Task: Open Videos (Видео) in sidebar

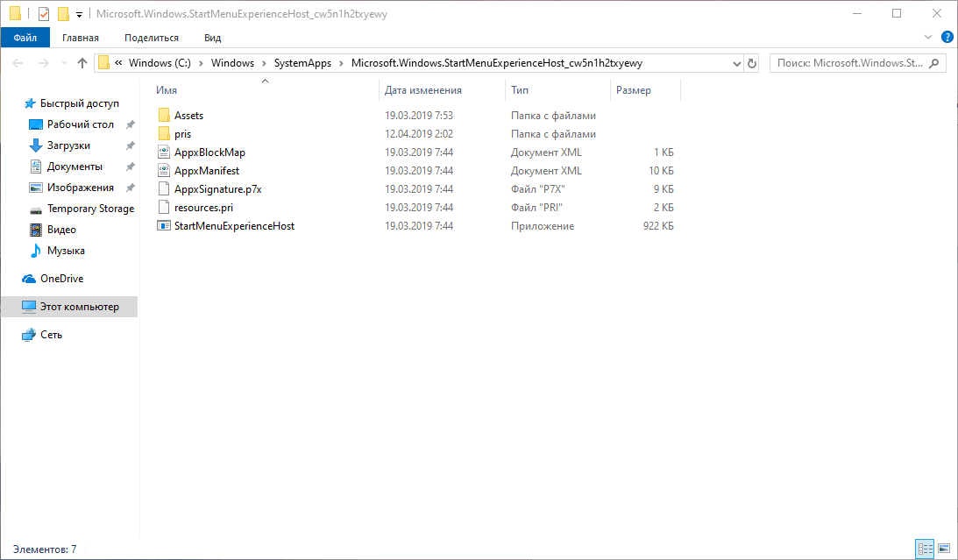Action: 61,230
